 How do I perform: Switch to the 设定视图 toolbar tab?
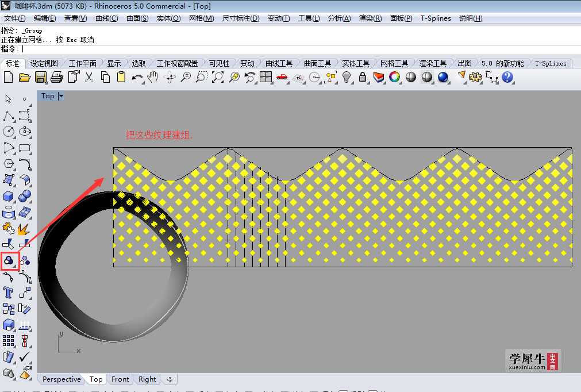point(44,63)
